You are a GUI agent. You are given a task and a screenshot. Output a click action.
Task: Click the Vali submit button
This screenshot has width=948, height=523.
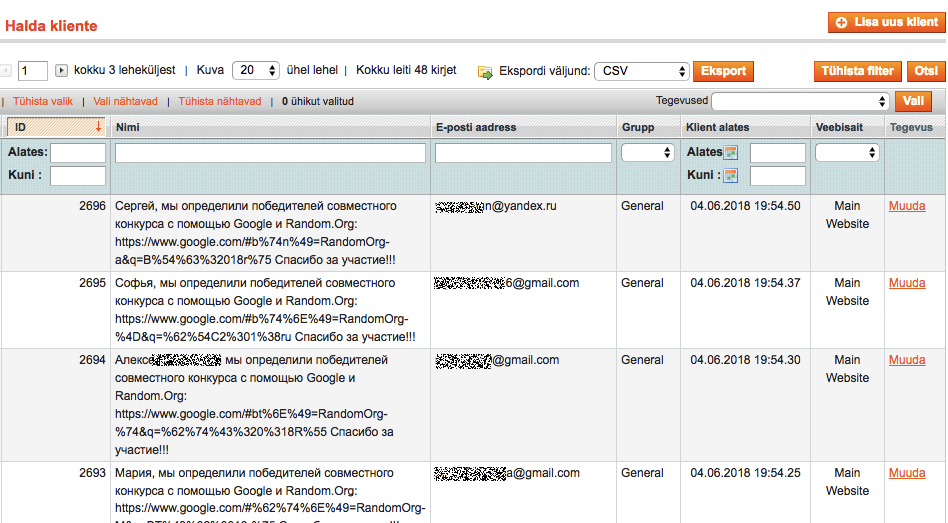point(913,101)
